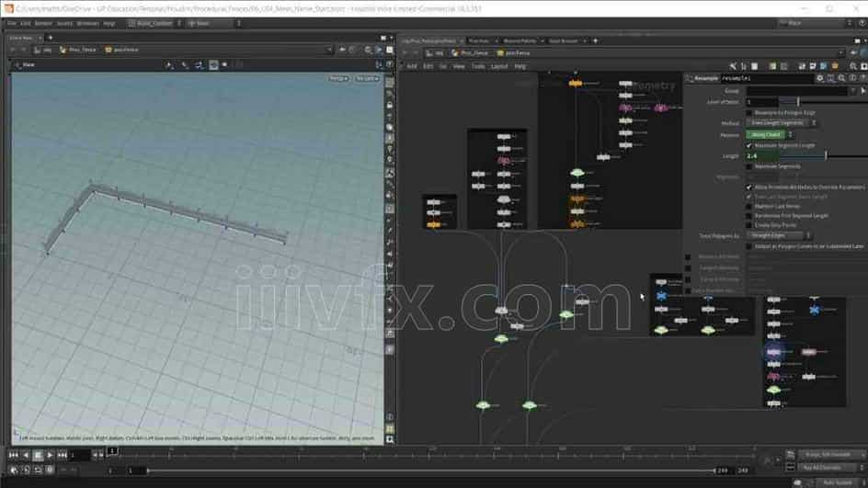The width and height of the screenshot is (868, 488).
Task: Open Treat Polygons As dropdown
Action: [778, 235]
